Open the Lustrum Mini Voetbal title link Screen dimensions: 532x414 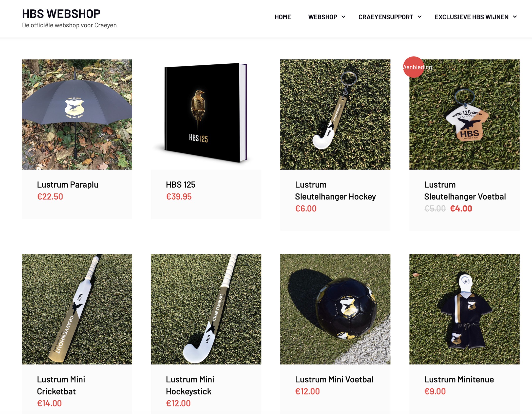(x=334, y=380)
